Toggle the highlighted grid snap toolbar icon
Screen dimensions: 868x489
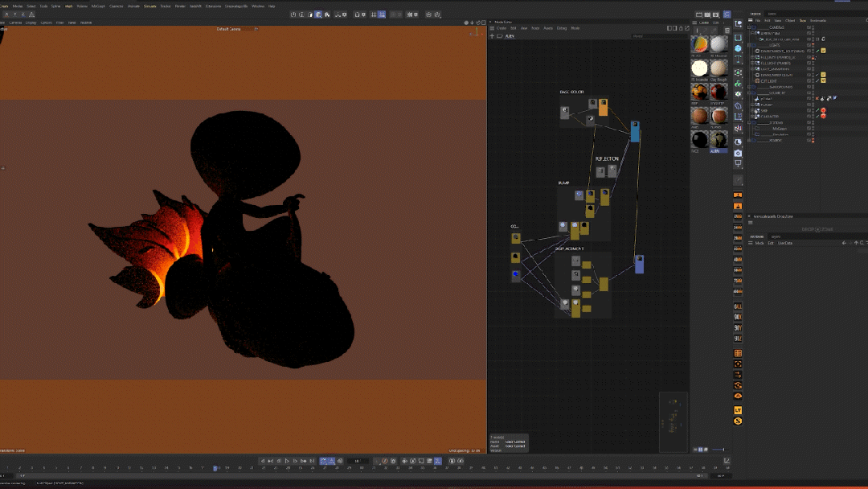tap(382, 14)
